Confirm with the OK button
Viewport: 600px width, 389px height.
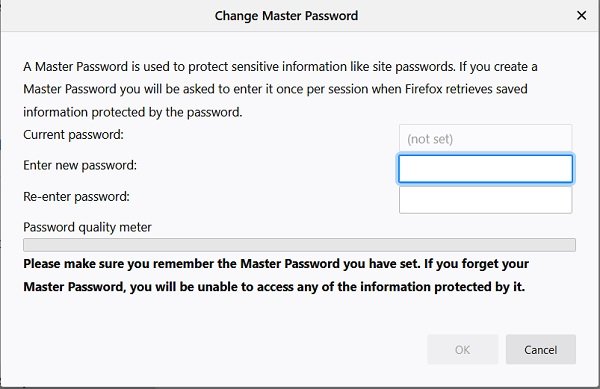click(x=463, y=350)
